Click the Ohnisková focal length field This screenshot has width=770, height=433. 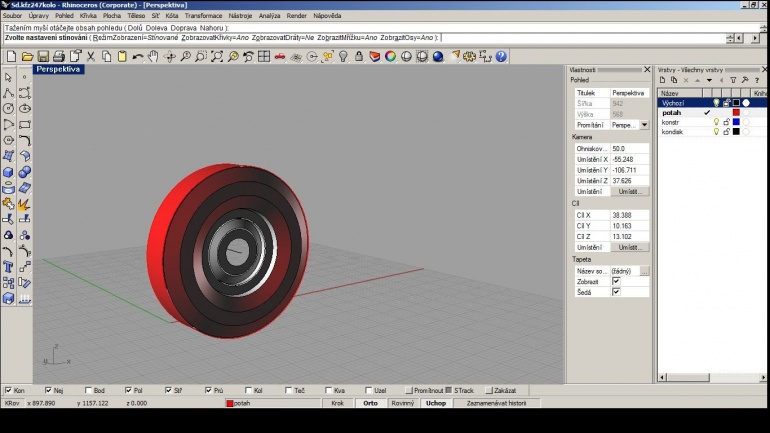click(630, 148)
